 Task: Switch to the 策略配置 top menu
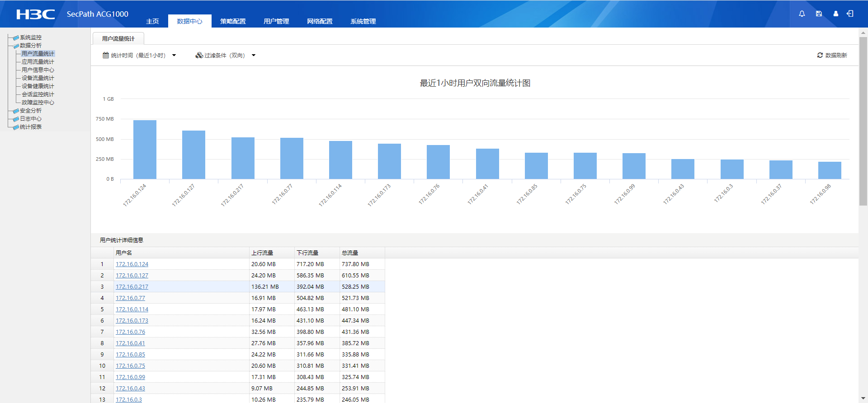(233, 21)
